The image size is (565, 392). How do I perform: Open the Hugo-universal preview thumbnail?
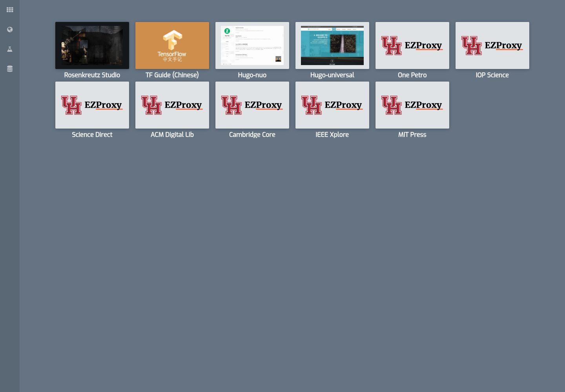click(332, 45)
